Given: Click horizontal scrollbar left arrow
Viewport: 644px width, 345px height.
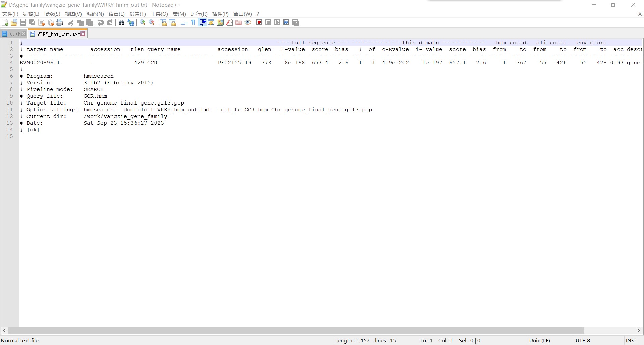Looking at the screenshot, I should tap(4, 330).
